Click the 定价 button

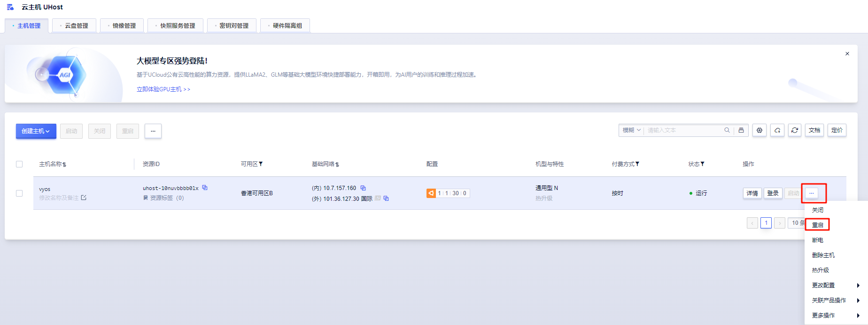837,130
